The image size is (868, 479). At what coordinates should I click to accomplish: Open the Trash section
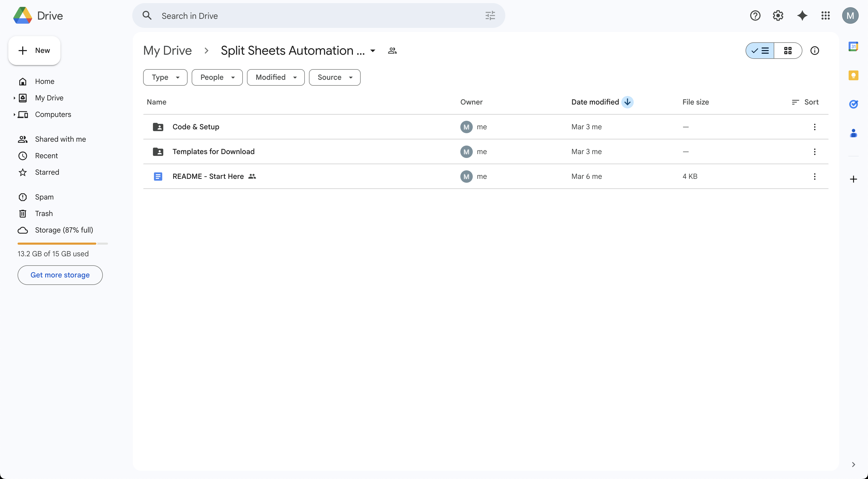pyautogui.click(x=44, y=213)
